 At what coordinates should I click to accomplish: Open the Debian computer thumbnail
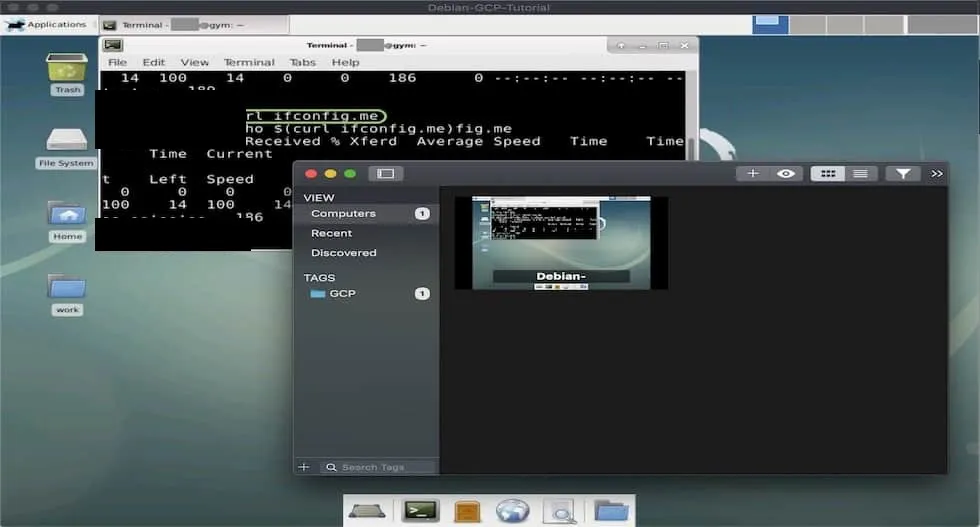[561, 243]
